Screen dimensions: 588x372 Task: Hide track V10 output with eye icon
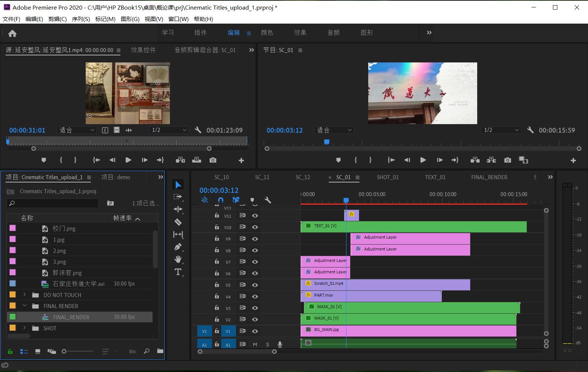click(255, 227)
